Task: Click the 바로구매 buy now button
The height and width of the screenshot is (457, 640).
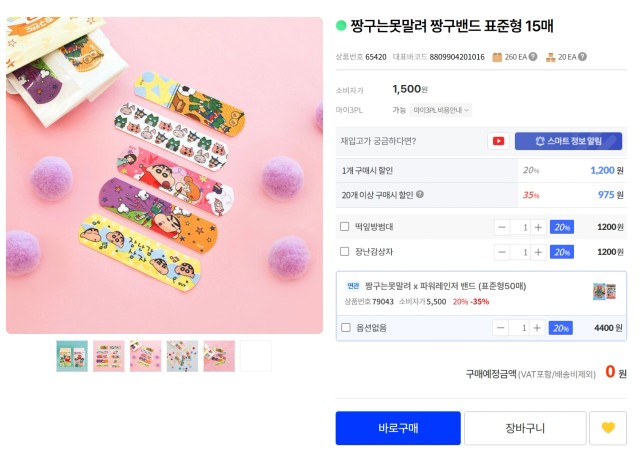Action: 398,428
